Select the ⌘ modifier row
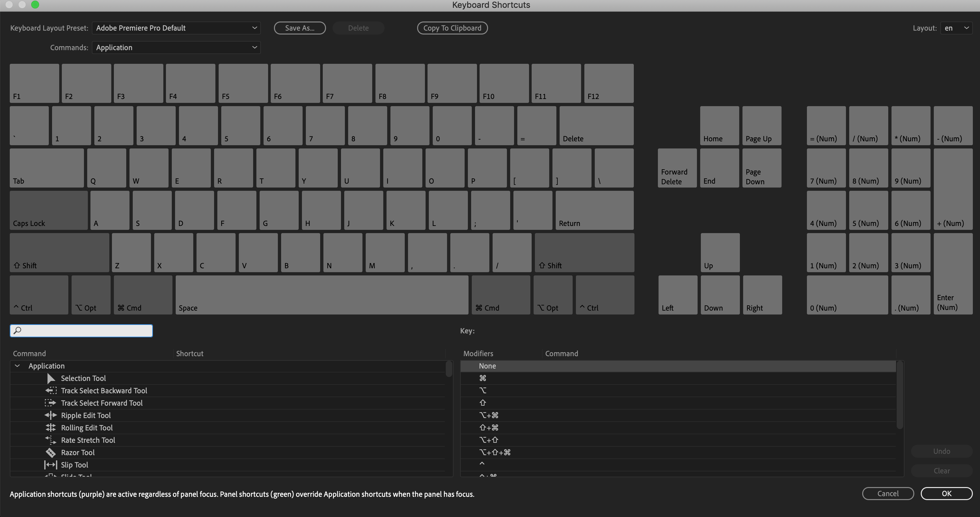The height and width of the screenshot is (517, 980). pyautogui.click(x=678, y=378)
